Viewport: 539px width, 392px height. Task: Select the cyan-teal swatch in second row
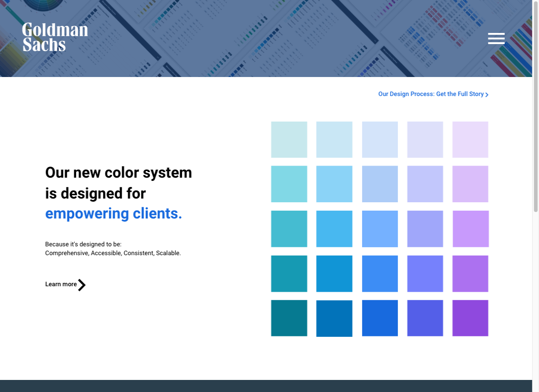tap(289, 184)
